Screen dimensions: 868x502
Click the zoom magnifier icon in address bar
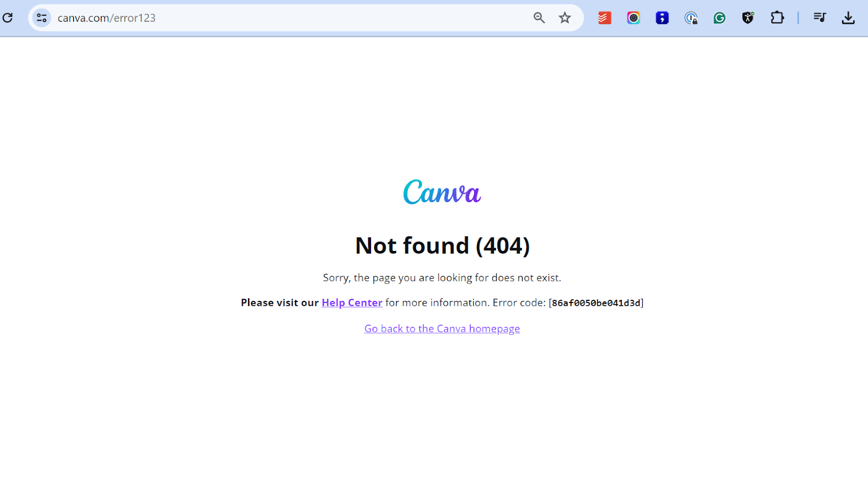[x=539, y=18]
